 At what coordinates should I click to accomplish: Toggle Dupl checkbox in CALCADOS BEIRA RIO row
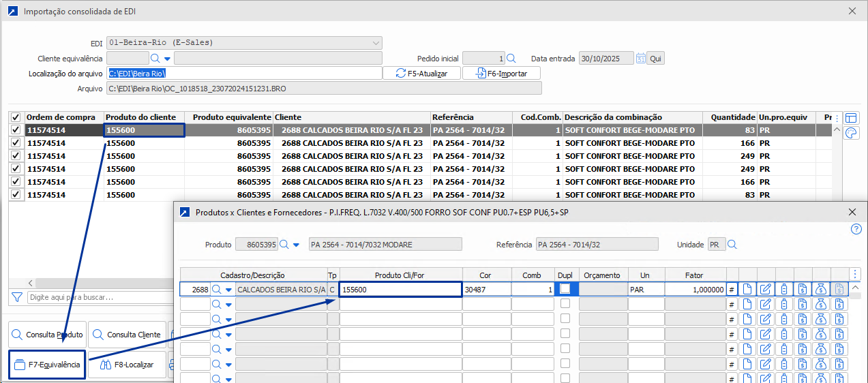click(565, 289)
